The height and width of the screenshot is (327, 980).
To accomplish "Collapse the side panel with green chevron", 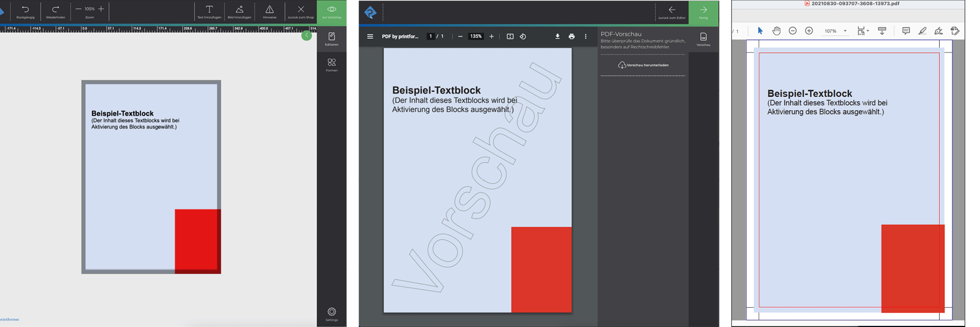I will click(306, 35).
